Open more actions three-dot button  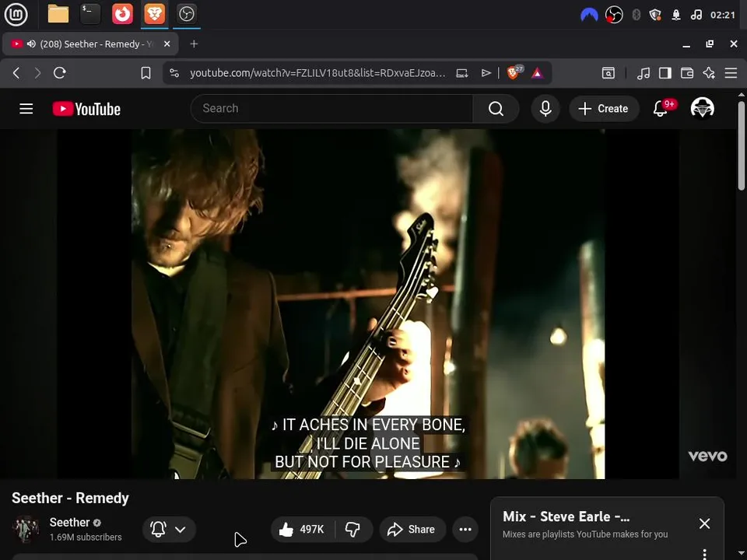pyautogui.click(x=465, y=529)
